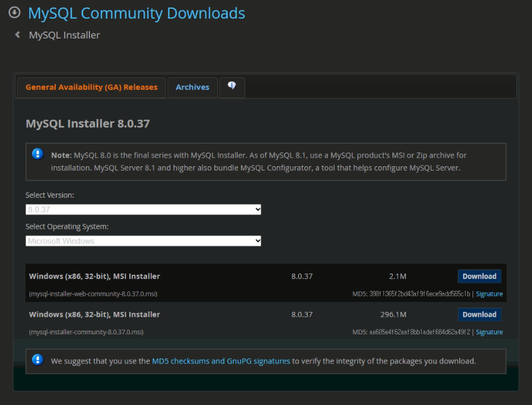
Task: Click the download circle icon beside the page title
Action: 14,12
